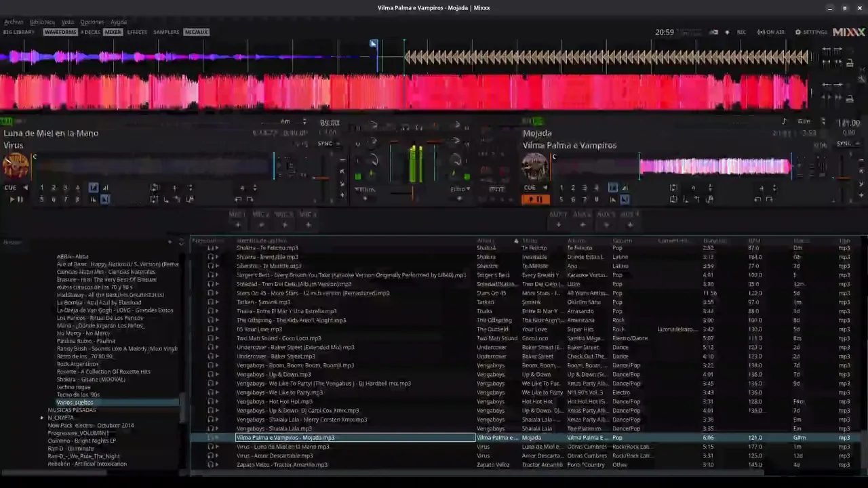The width and height of the screenshot is (868, 488).
Task: Toggle the EFFECTS section button
Action: coord(137,32)
